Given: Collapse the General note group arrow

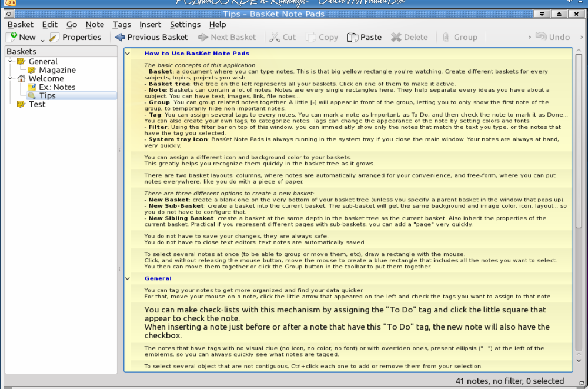Looking at the screenshot, I should [128, 278].
